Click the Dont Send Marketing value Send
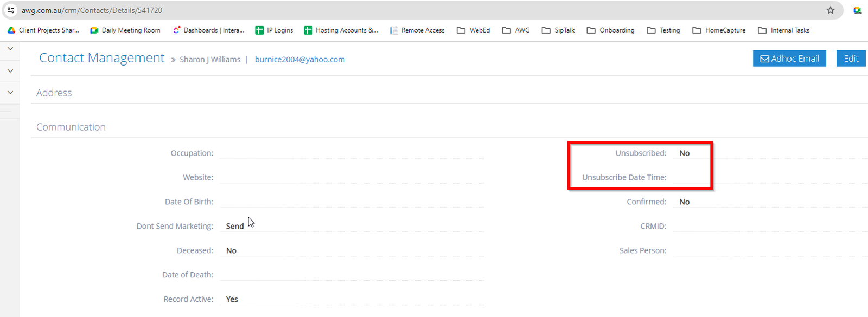This screenshot has height=317, width=868. tap(235, 226)
